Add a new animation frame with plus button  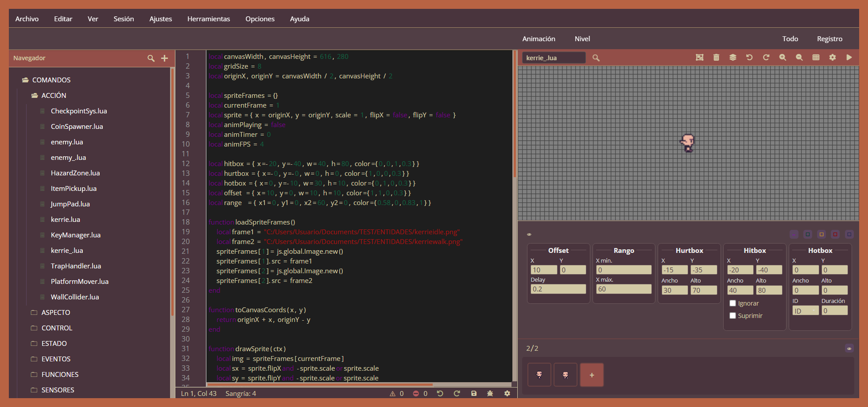(592, 375)
